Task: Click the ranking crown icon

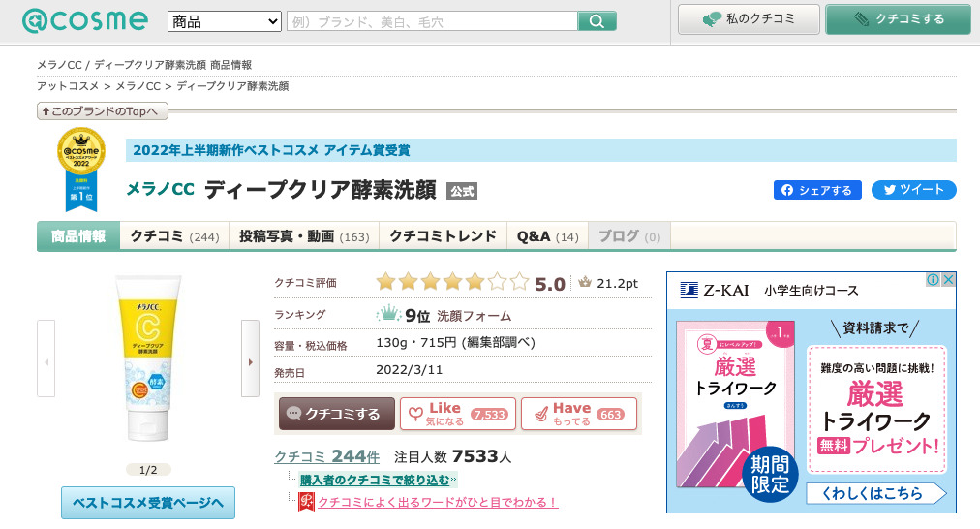Action: click(388, 313)
